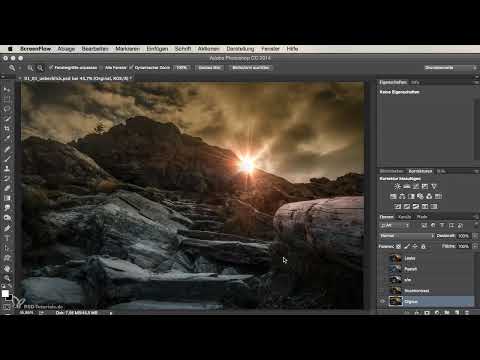Toggle the Dynamischer Zoom checkbox
This screenshot has width=480, height=360.
131,68
